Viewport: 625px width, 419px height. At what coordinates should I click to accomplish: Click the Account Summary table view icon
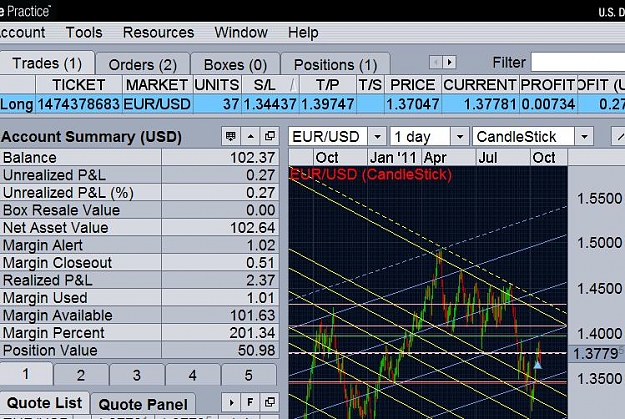(230, 136)
